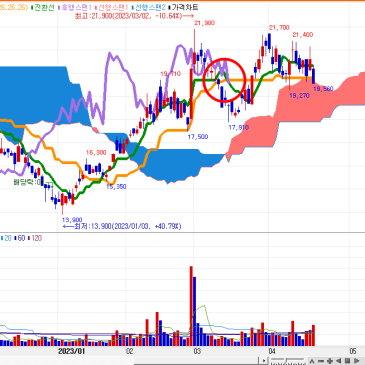Click the move left triangle icon
This screenshot has width=365, height=365.
[338, 361]
